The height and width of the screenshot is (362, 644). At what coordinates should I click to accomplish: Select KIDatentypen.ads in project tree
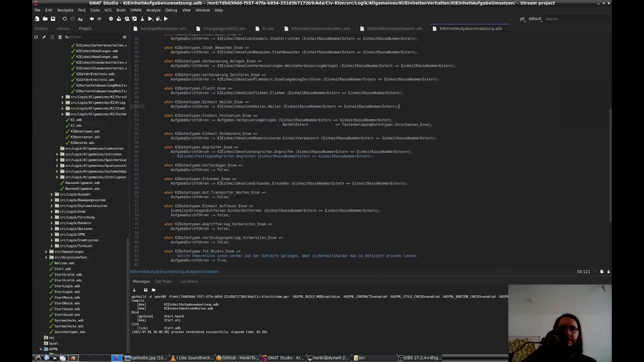pyautogui.click(x=85, y=131)
